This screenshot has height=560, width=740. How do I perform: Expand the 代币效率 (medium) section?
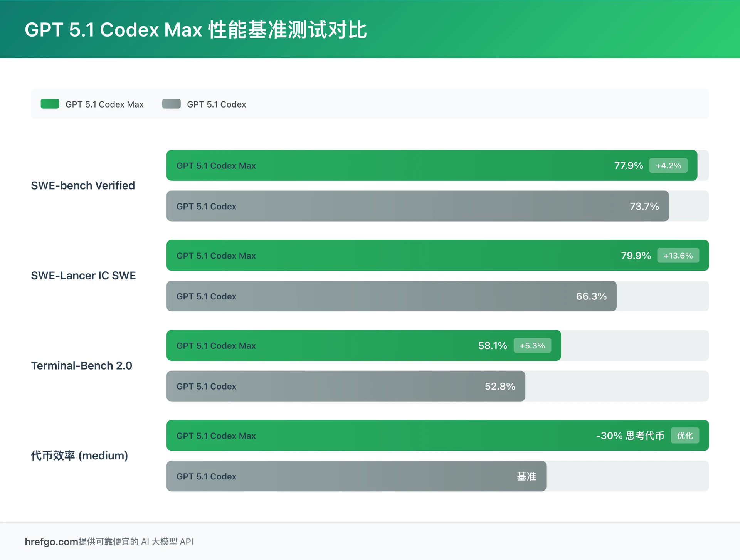[79, 456]
